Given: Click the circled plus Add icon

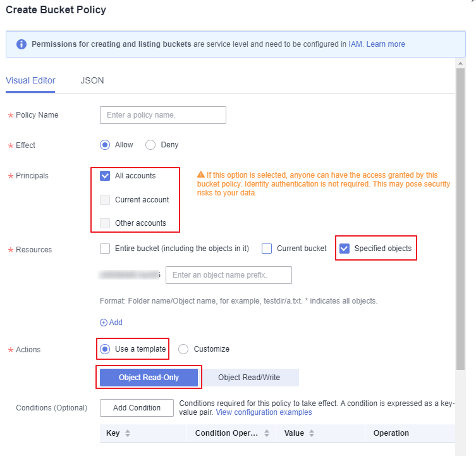Looking at the screenshot, I should coord(104,323).
